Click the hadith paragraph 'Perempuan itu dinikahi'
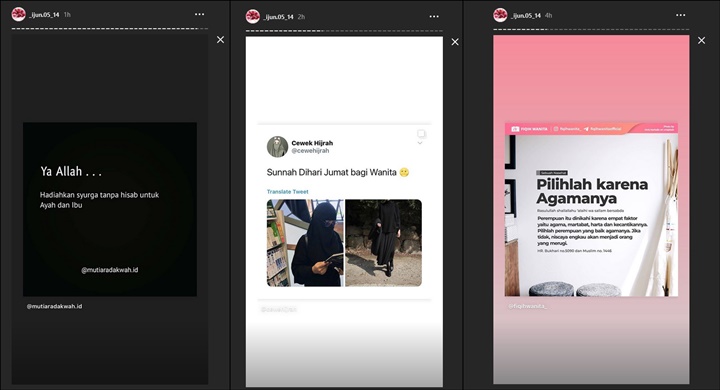The height and width of the screenshot is (390, 720). (592, 231)
